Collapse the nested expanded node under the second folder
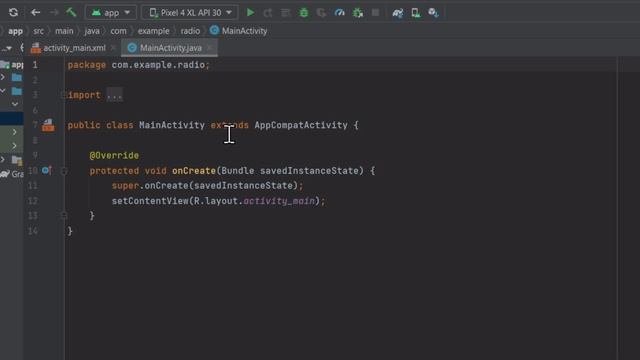Screen dimensions: 640x360 pos(15,104)
